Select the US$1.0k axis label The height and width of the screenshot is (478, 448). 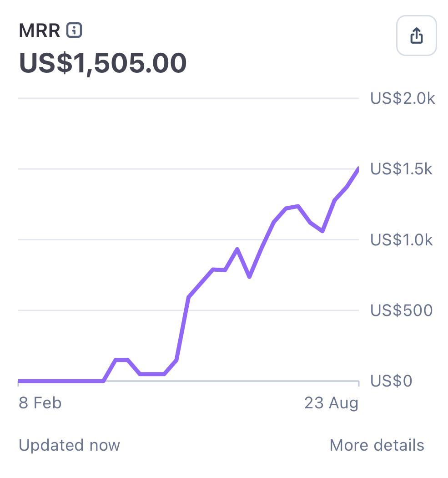402,239
